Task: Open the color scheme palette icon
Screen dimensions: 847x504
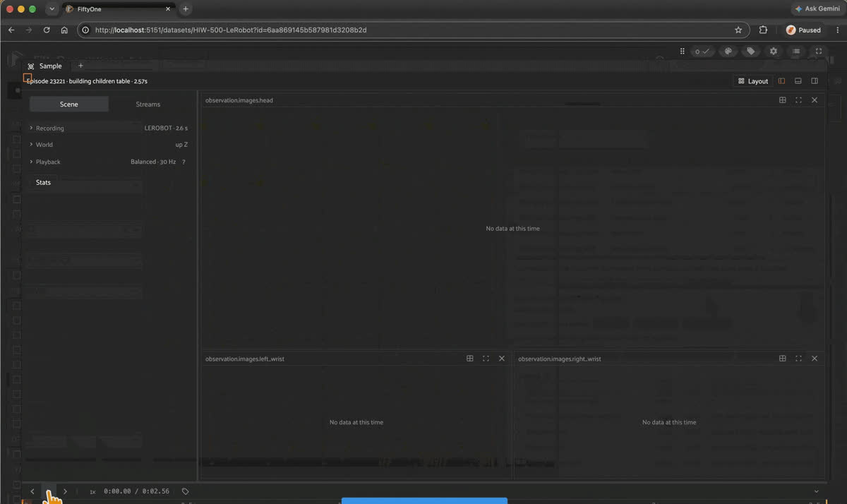Action: pos(729,52)
